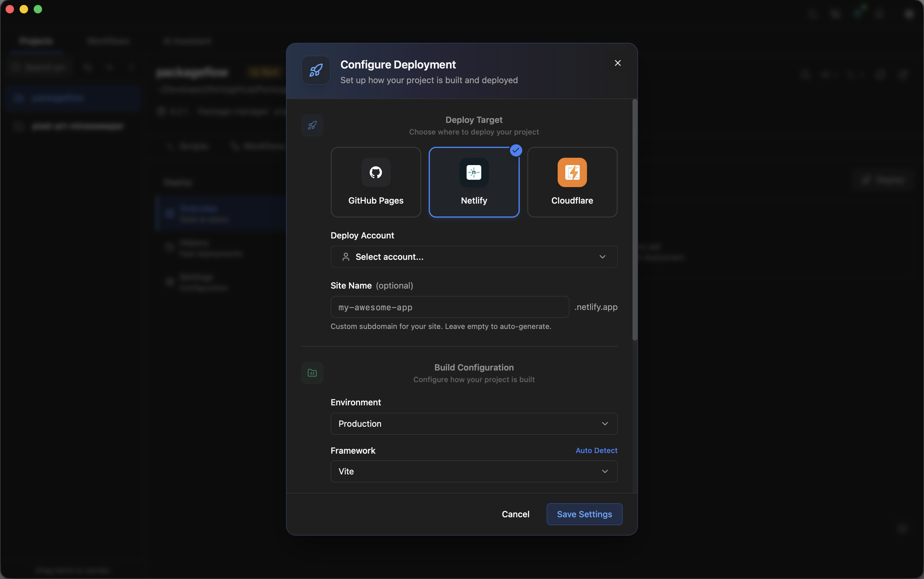Click the Deploy Target section rocket icon
The width and height of the screenshot is (924, 579).
pyautogui.click(x=312, y=125)
